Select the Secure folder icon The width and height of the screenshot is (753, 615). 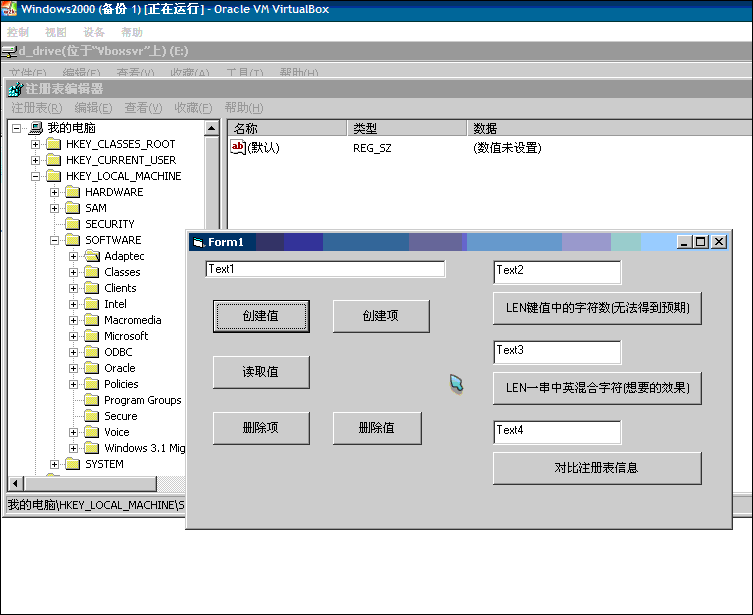92,416
